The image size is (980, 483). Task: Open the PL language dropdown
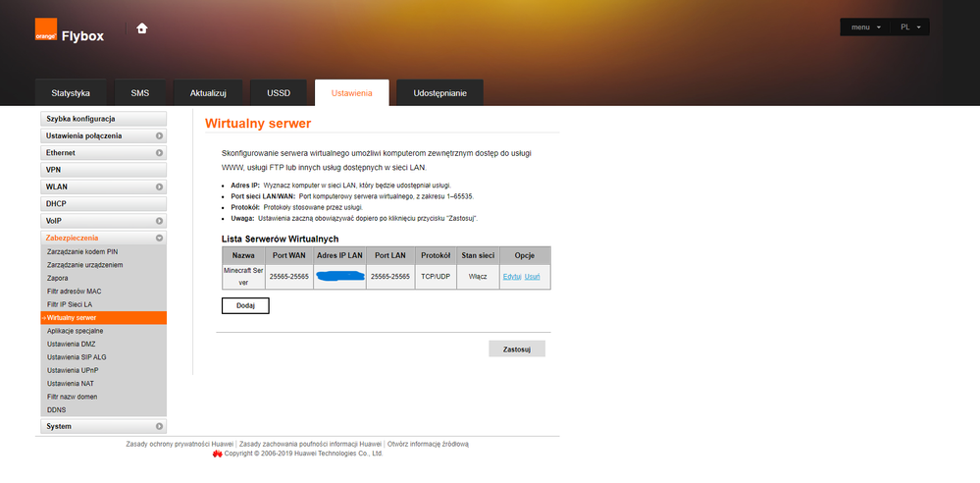(909, 27)
